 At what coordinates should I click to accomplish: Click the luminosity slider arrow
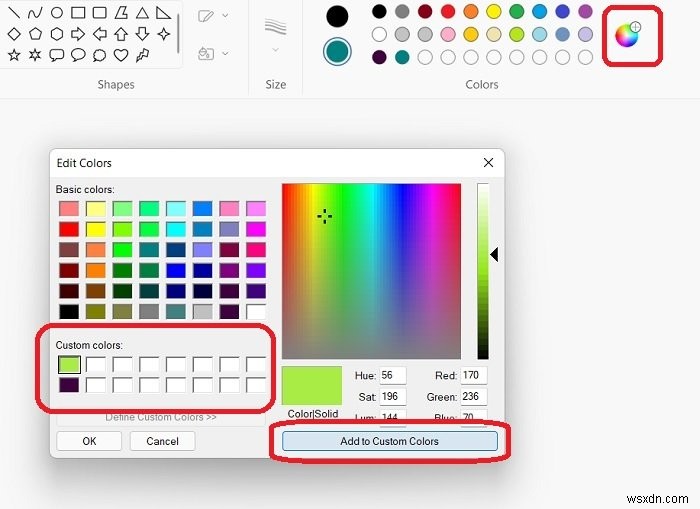tap(494, 254)
